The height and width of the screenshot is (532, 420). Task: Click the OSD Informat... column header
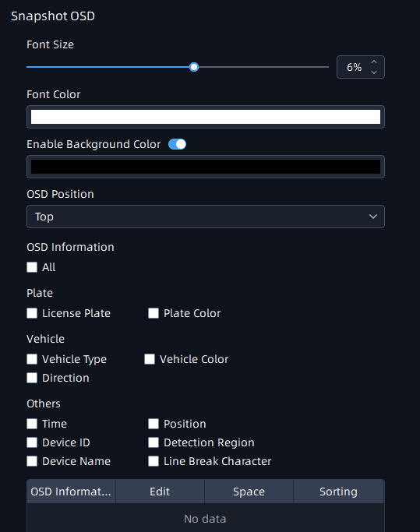(71, 491)
